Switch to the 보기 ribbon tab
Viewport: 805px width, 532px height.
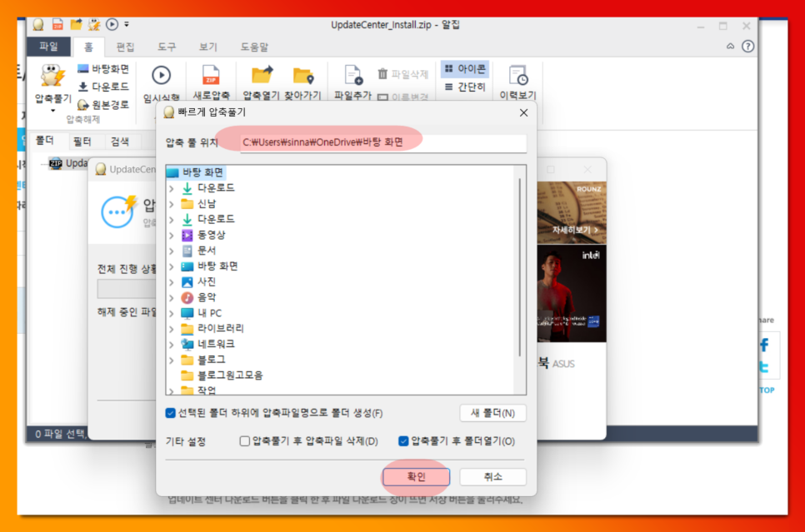(208, 47)
